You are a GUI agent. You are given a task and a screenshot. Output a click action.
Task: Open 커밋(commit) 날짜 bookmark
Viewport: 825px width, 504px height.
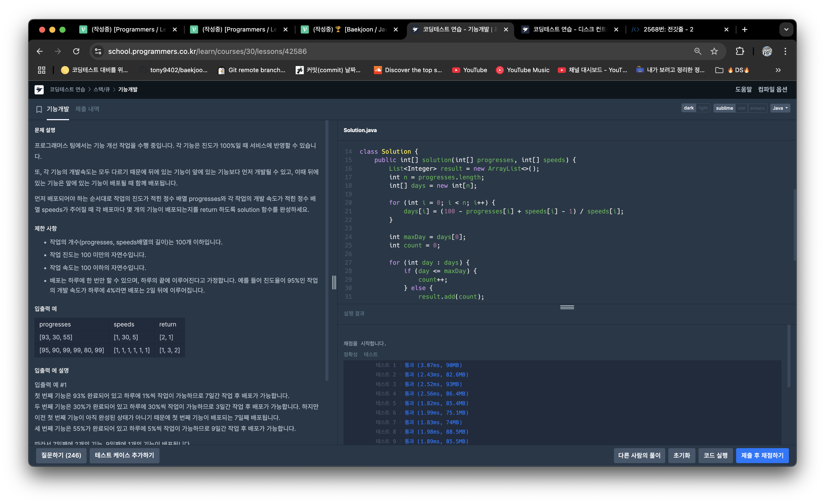[x=328, y=70]
